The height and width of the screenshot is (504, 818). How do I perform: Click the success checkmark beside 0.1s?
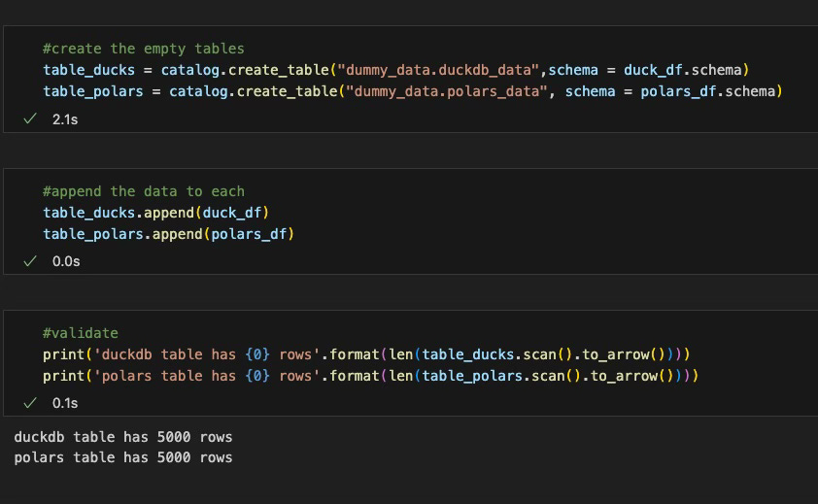click(30, 403)
